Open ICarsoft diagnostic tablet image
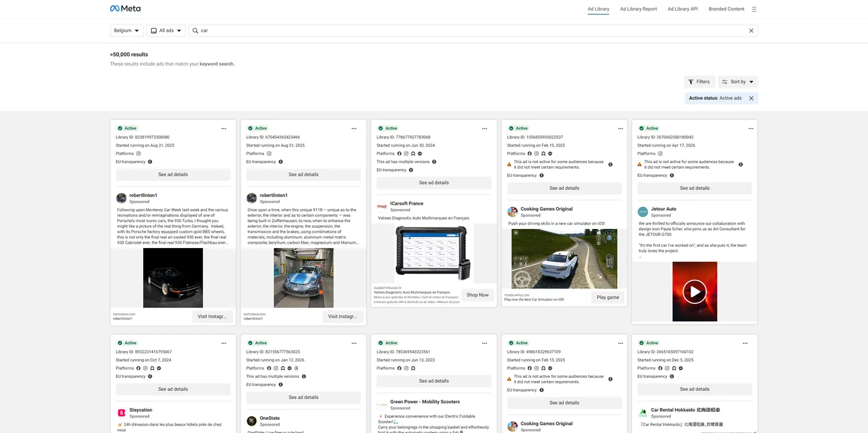Screen dimensions: 868x433 tap(434, 253)
